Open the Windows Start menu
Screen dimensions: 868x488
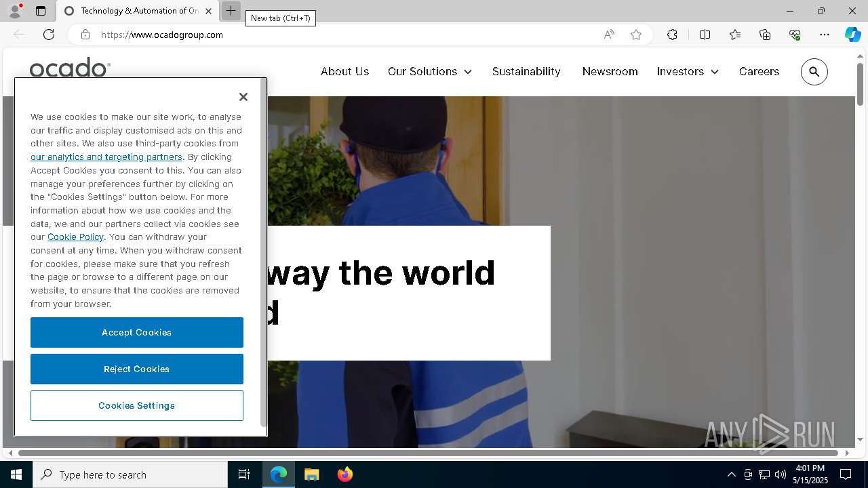click(x=16, y=474)
